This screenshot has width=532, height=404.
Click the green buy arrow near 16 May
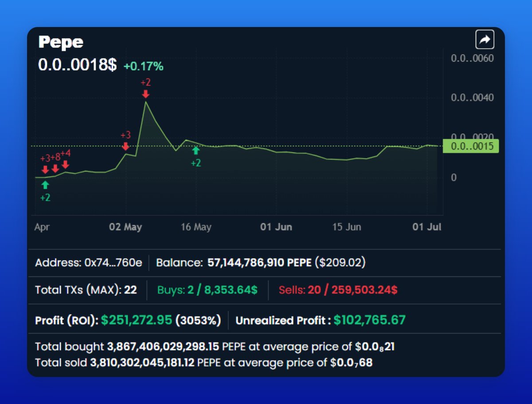pyautogui.click(x=196, y=150)
